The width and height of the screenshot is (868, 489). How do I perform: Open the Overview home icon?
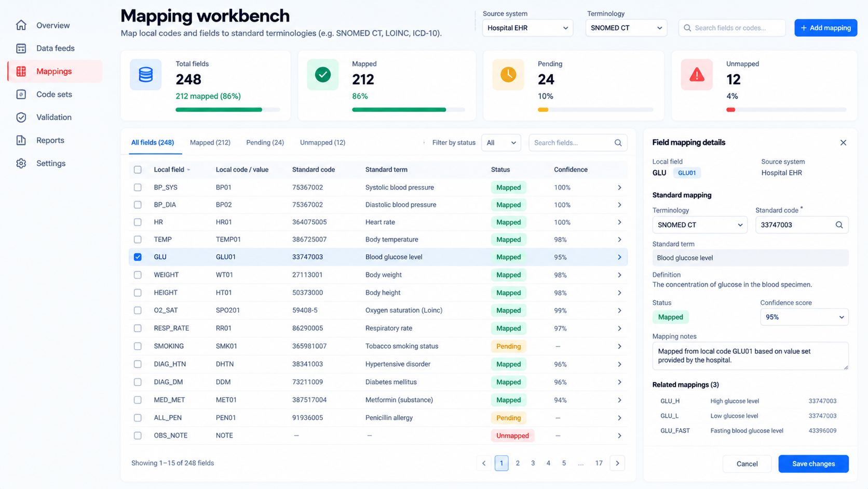pyautogui.click(x=21, y=25)
